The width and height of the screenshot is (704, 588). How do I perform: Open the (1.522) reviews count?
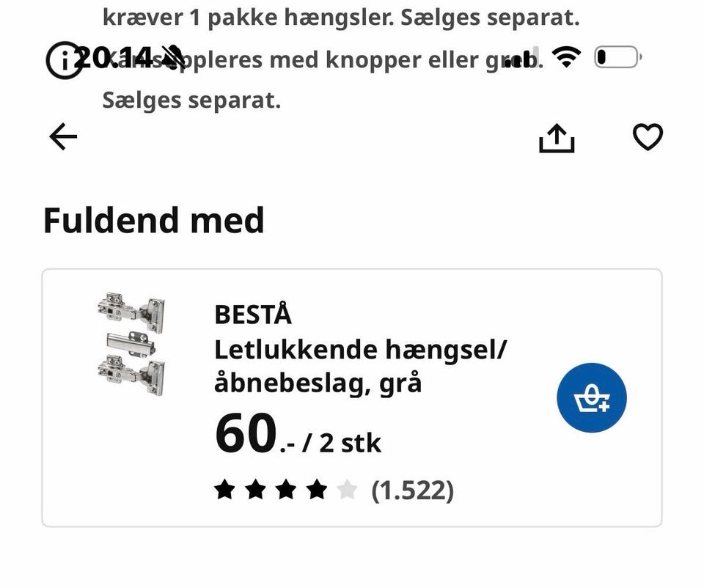pos(413,490)
